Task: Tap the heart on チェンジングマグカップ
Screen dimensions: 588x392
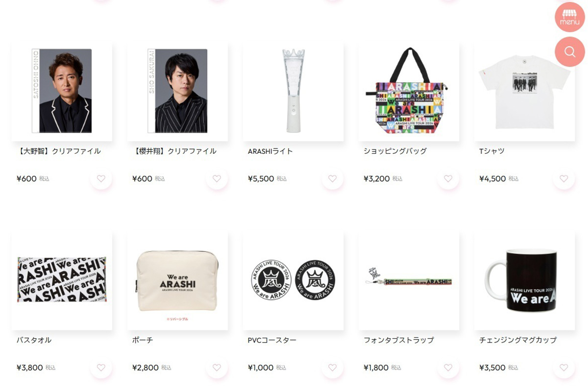Action: [563, 367]
